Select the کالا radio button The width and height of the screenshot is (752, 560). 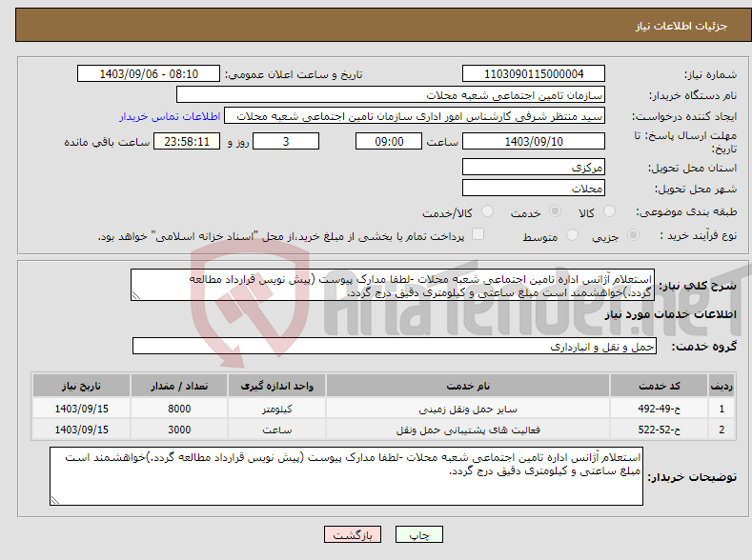609,211
